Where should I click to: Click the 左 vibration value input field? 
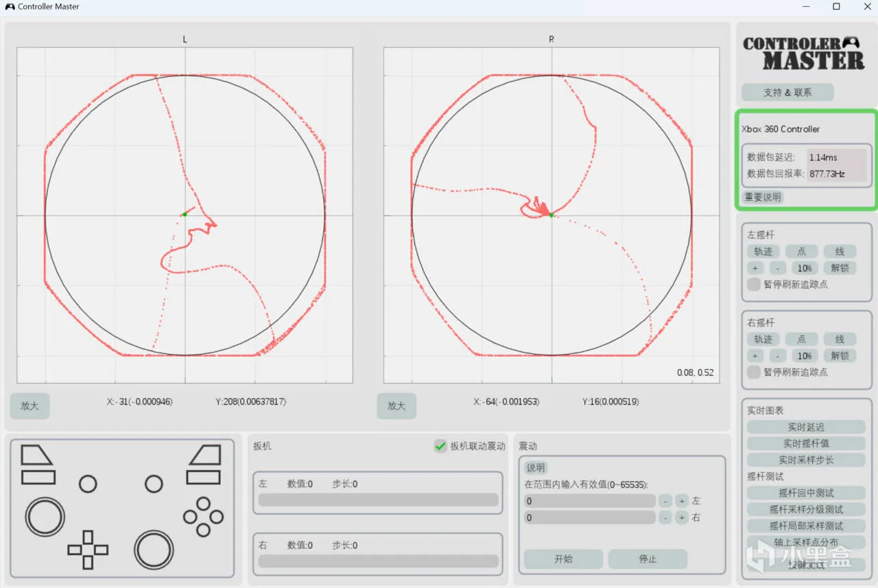590,501
